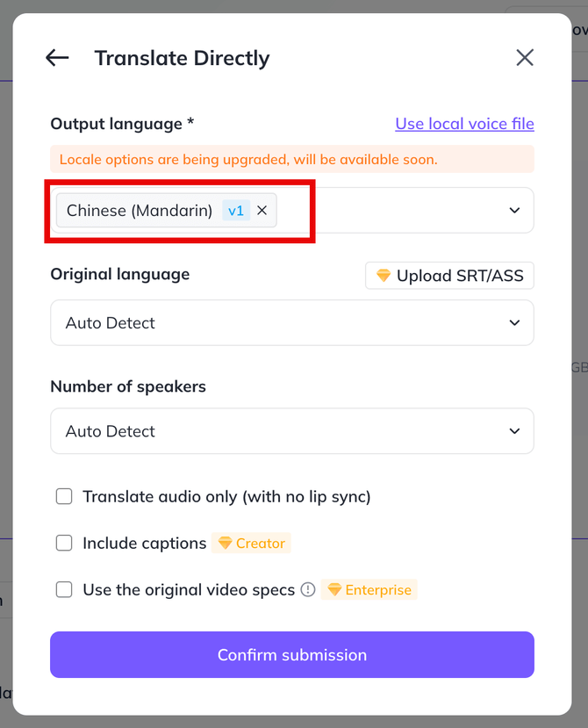Click the Enterprise plan badge

(369, 589)
